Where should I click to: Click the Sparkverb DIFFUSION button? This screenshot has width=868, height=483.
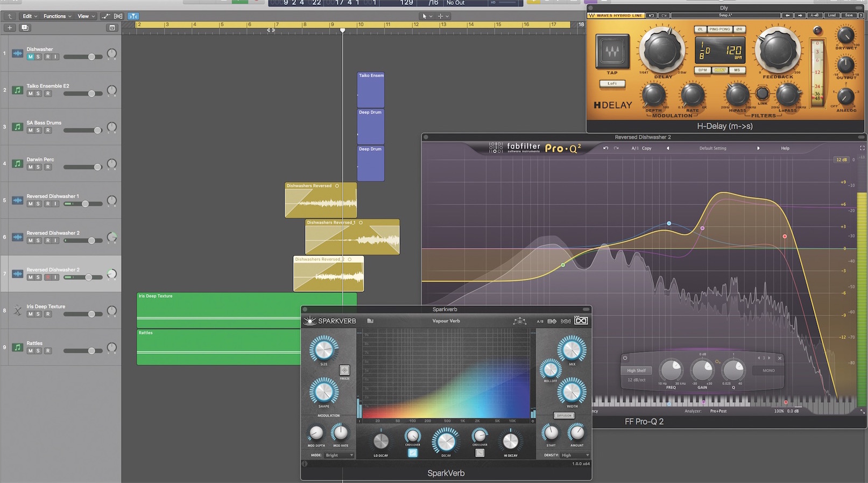564,416
